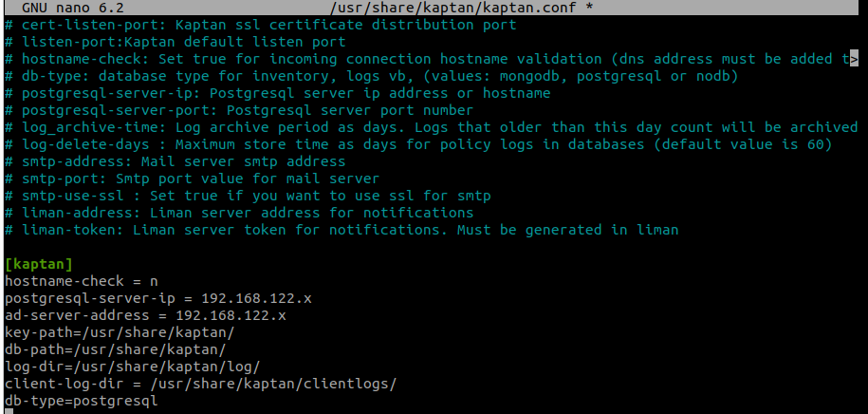The height and width of the screenshot is (414, 868).
Task: Click the db-type comment line
Action: pos(372,76)
